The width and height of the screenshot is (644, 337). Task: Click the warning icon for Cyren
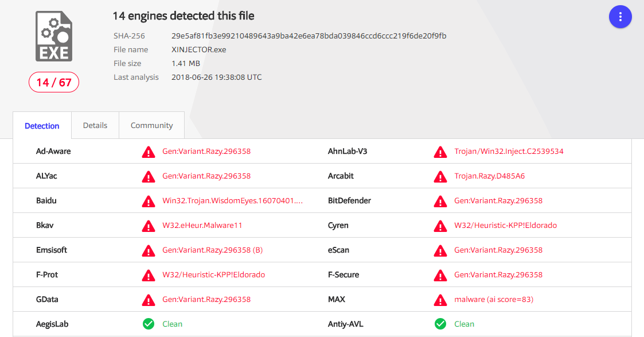click(440, 226)
